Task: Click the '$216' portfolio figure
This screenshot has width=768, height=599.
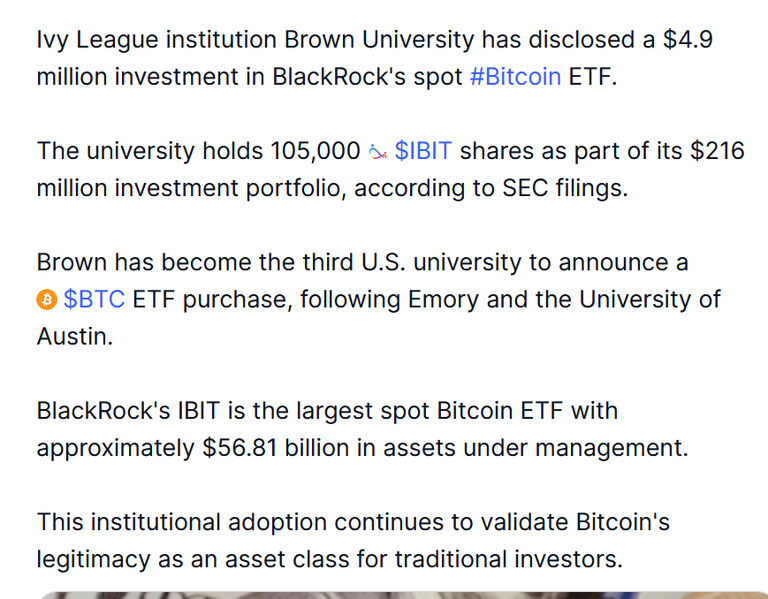Action: click(x=718, y=151)
